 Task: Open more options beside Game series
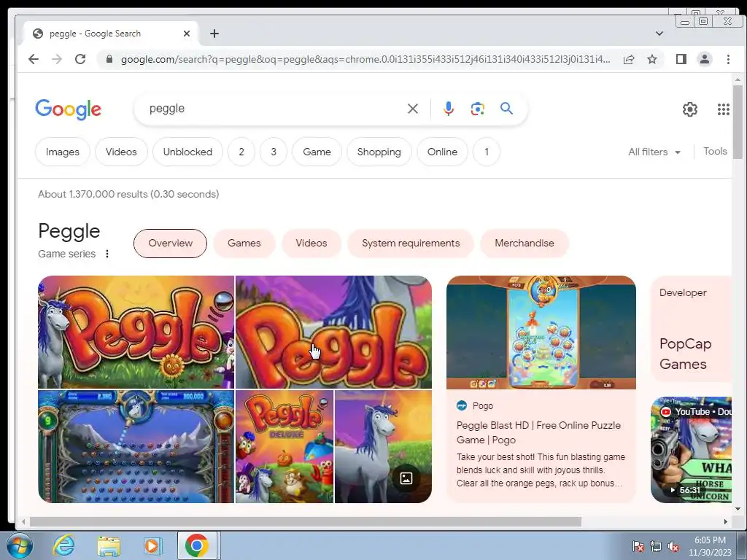tap(107, 254)
